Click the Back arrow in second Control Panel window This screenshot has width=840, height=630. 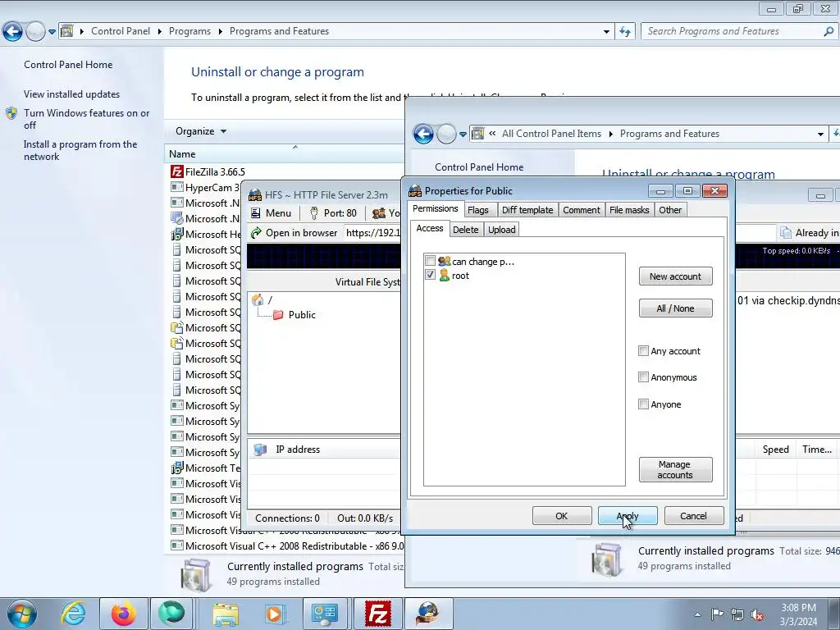point(424,134)
